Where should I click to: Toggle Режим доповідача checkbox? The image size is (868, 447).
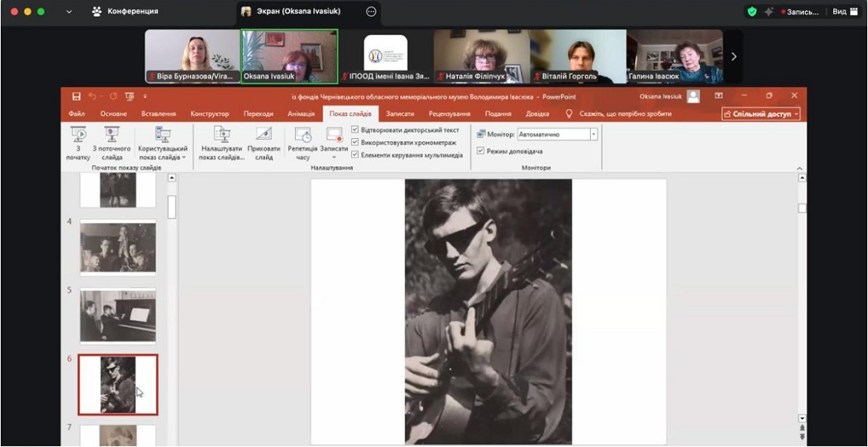pyautogui.click(x=481, y=151)
